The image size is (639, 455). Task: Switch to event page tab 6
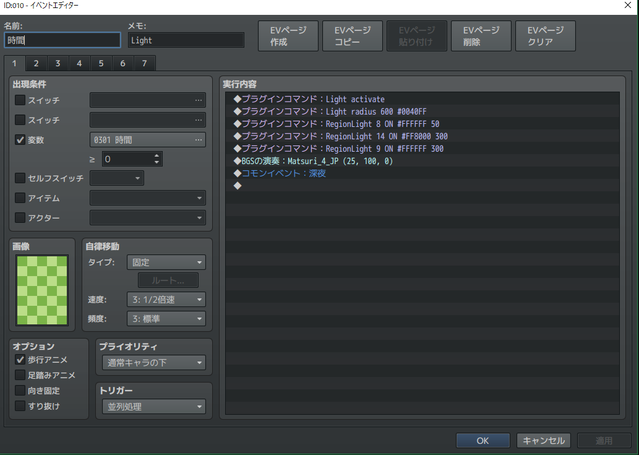click(122, 63)
